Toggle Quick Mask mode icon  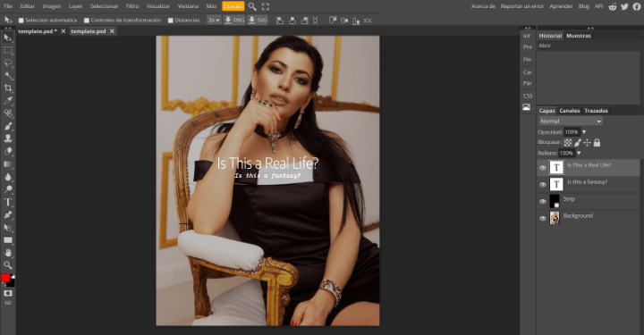[x=8, y=294]
